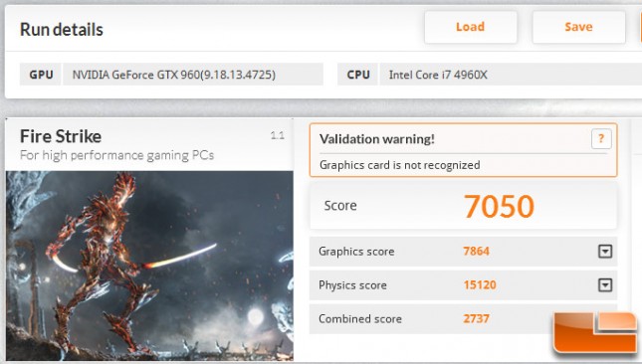Click the Fire Strike demon artwork thumbnail
Screen dimensions: 642x364
coord(149,266)
